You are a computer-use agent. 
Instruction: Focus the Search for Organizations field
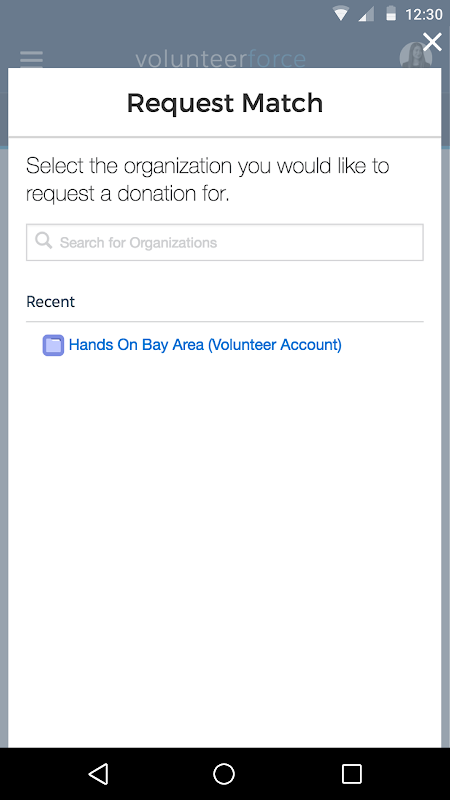tap(224, 242)
